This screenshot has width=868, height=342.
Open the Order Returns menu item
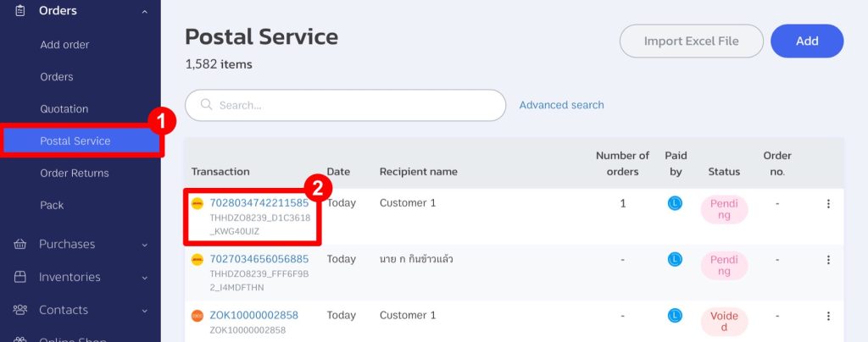click(75, 173)
